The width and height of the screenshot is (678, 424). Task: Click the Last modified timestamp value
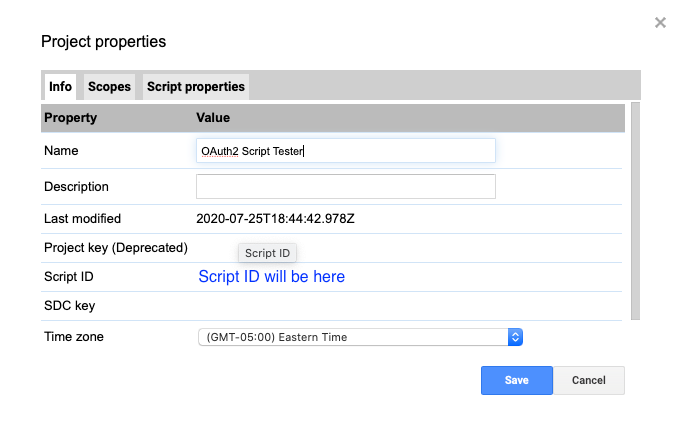point(275,219)
